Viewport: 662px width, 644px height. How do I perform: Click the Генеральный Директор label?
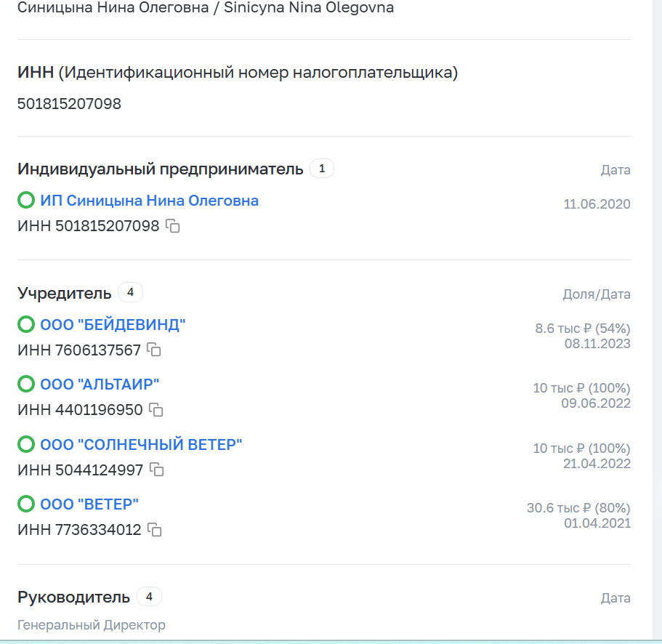tap(90, 624)
